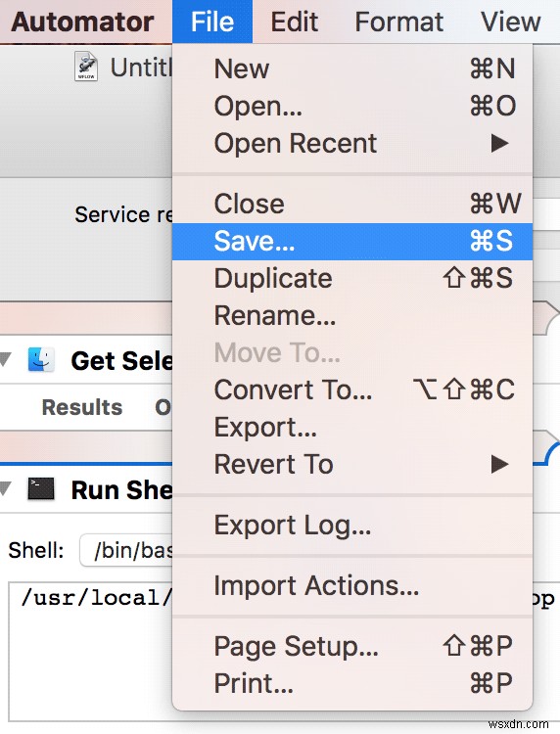This screenshot has height=734, width=560.
Task: Choose Save… from the File menu
Action: [352, 241]
